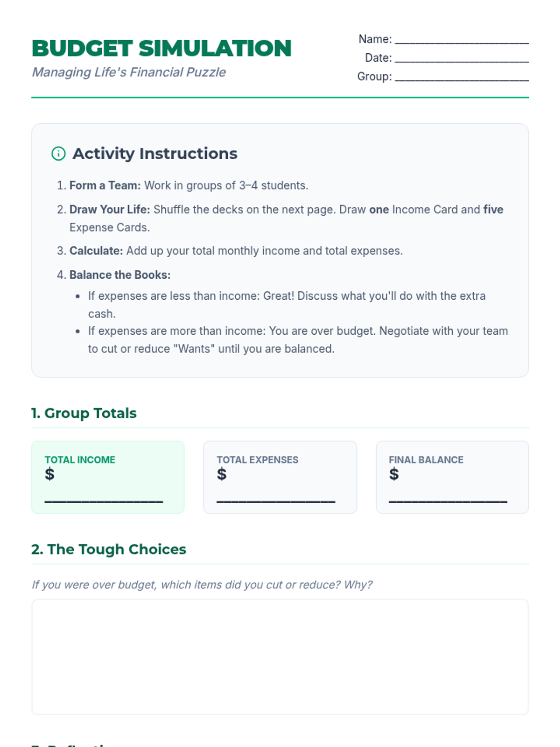This screenshot has height=747, width=560.
Task: Click inside the Tough Choices answer box
Action: (280, 656)
